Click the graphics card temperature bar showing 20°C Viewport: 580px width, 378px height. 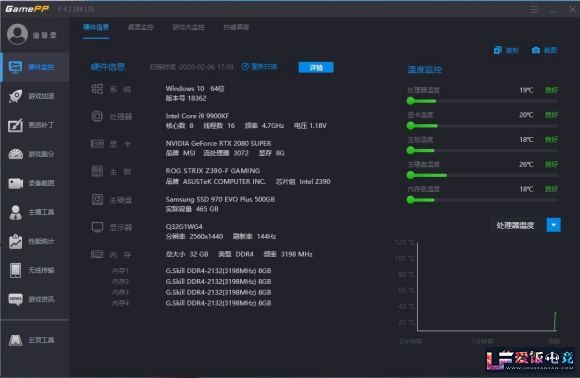pos(482,126)
